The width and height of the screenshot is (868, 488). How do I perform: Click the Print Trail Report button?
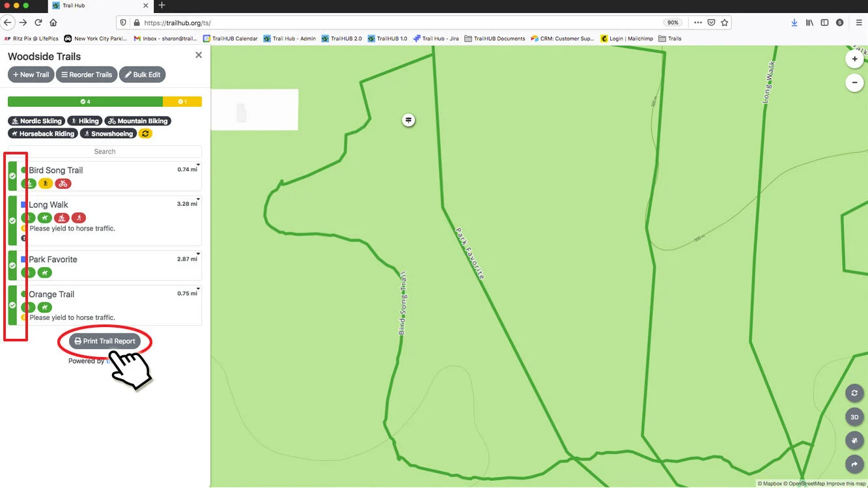[105, 341]
